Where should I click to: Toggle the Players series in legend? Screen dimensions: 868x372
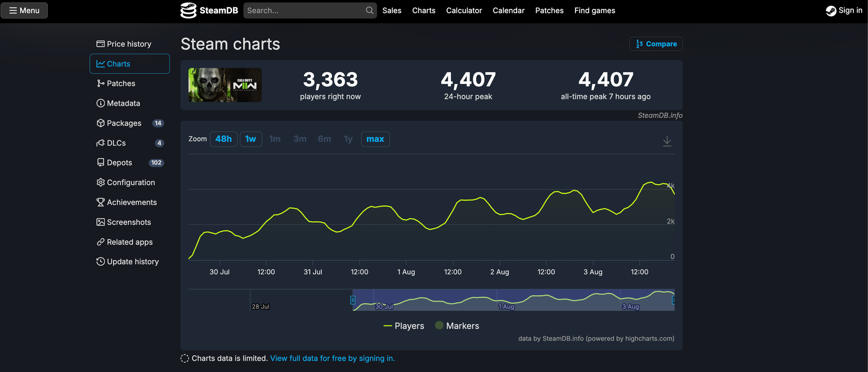(404, 326)
